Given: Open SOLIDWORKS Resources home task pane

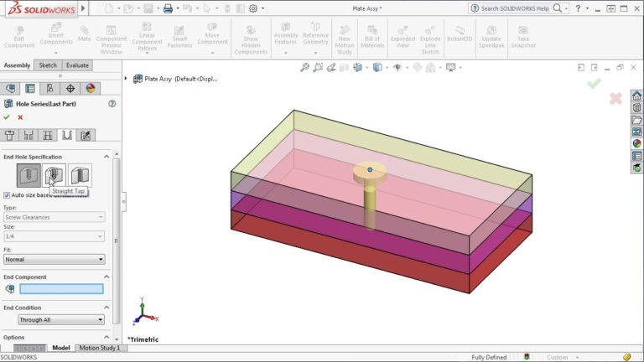Looking at the screenshot, I should [x=636, y=96].
